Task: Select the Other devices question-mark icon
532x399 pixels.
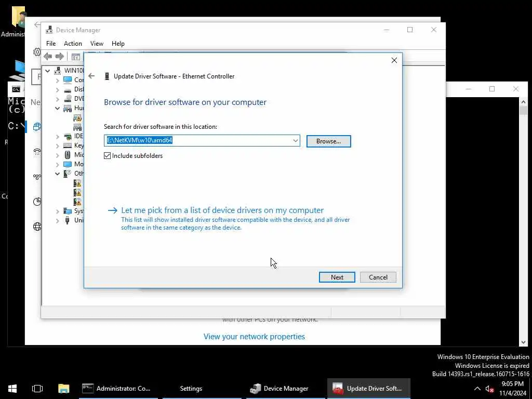Action: click(68, 174)
